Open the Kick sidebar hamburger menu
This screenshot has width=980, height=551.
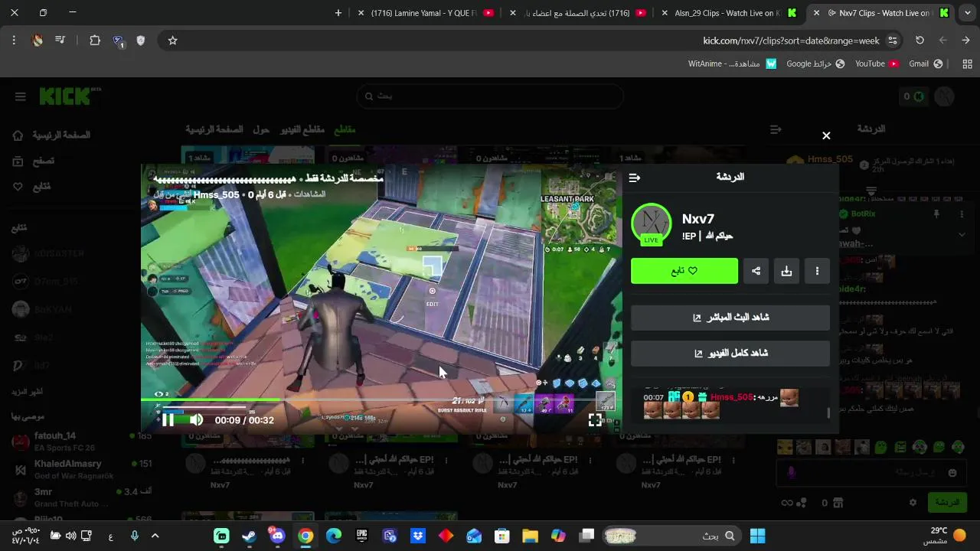[21, 96]
